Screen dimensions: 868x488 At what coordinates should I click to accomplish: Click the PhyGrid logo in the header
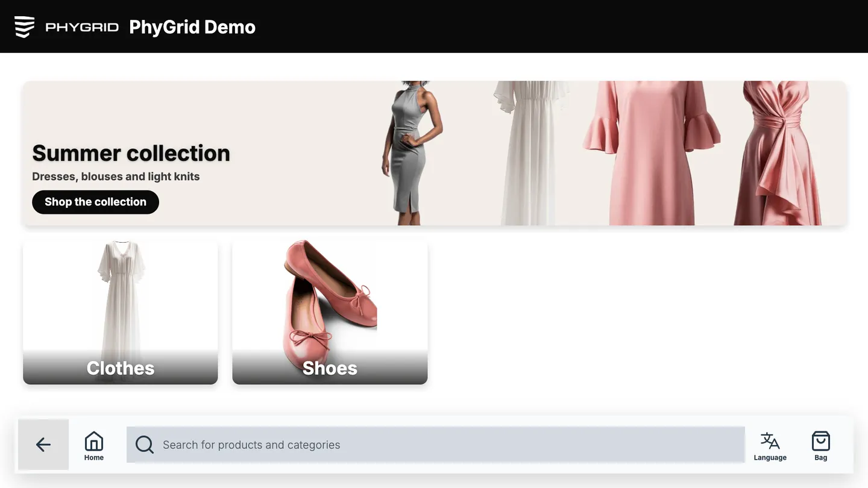[x=66, y=27]
